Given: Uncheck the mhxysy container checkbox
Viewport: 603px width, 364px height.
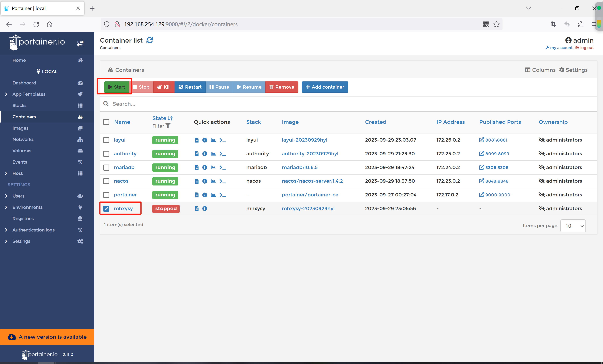Looking at the screenshot, I should (x=106, y=208).
